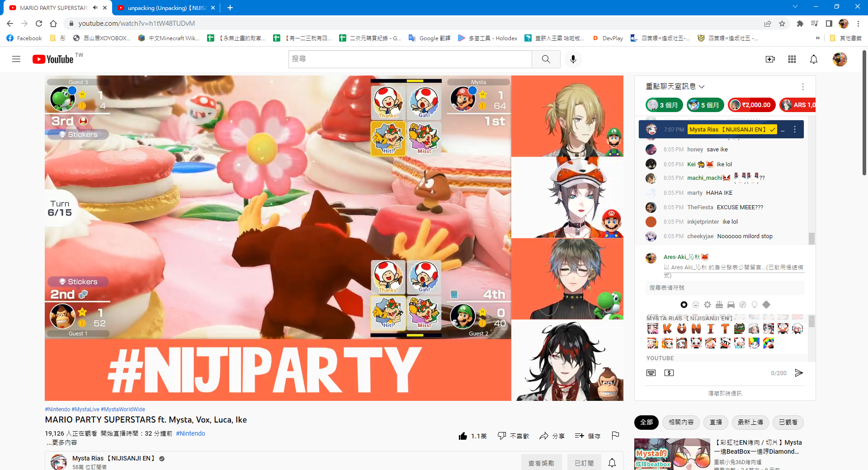Insert the orange letter K emote
The height and width of the screenshot is (470, 868).
(667, 329)
